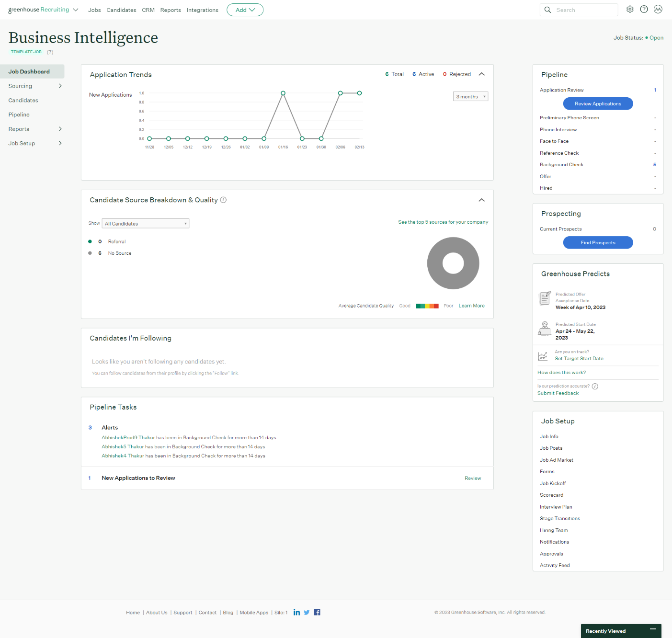Click the Review link for new applications
This screenshot has width=672, height=638.
pyautogui.click(x=473, y=478)
